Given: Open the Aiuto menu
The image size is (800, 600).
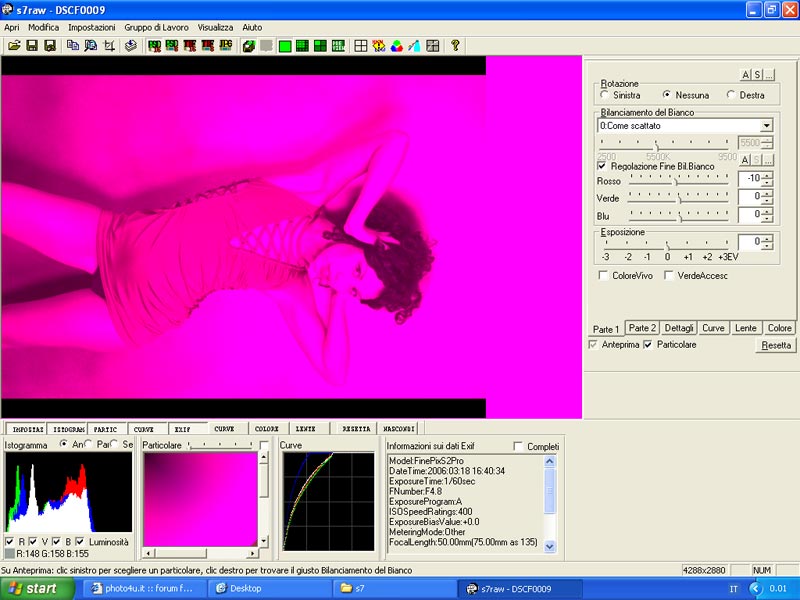Looking at the screenshot, I should pos(252,28).
